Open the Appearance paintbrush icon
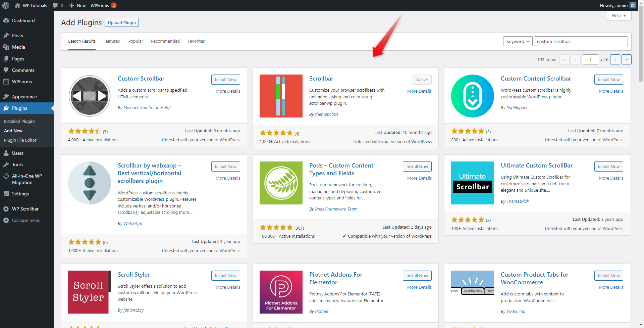The height and width of the screenshot is (328, 644). tap(7, 96)
